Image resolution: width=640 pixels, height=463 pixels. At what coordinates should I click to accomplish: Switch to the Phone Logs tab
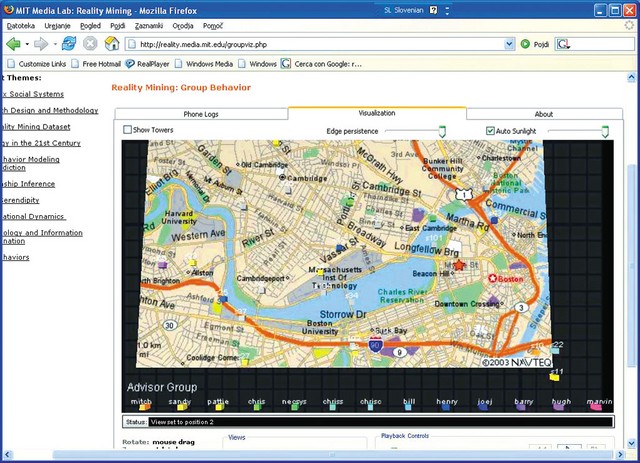[x=201, y=114]
